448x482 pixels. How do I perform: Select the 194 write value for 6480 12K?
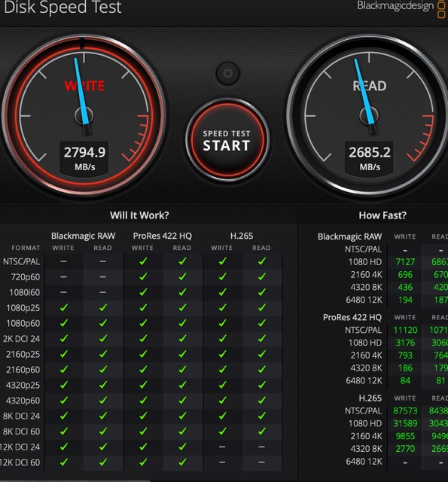click(x=405, y=300)
